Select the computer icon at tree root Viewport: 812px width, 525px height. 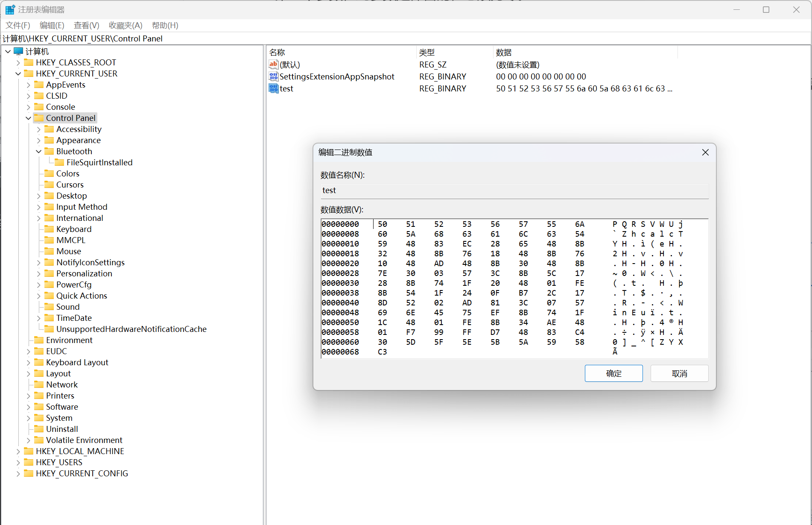pyautogui.click(x=18, y=51)
